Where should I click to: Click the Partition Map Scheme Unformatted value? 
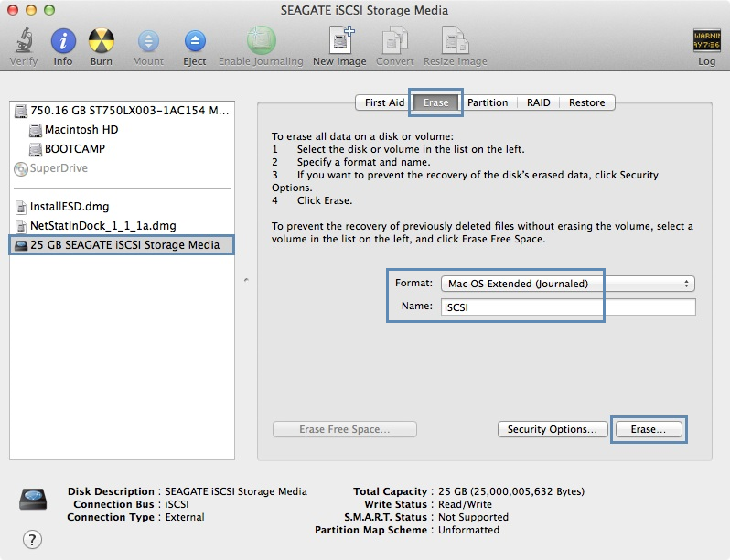(468, 530)
